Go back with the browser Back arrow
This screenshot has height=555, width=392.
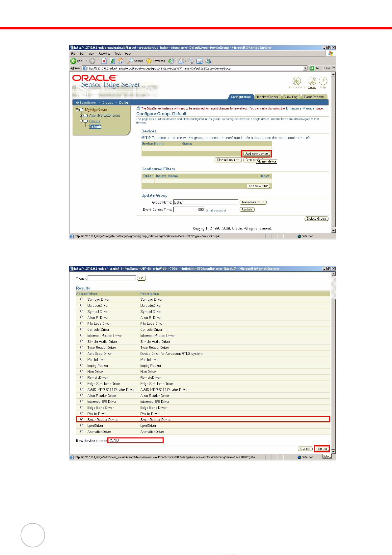click(x=73, y=61)
